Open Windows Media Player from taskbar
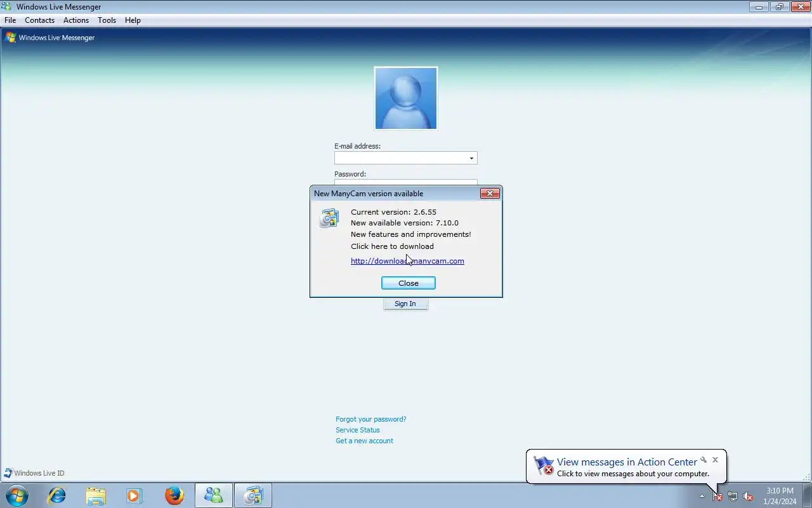The width and height of the screenshot is (812, 508). (134, 495)
